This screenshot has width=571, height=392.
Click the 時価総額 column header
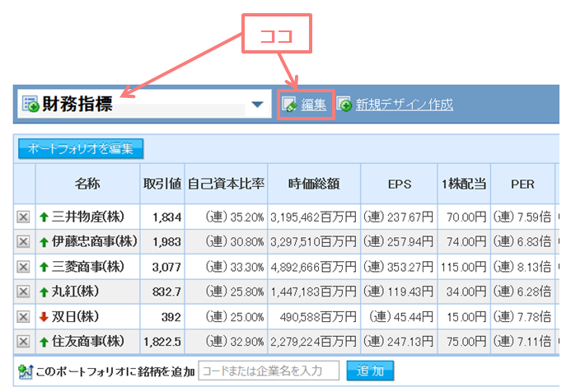314,184
